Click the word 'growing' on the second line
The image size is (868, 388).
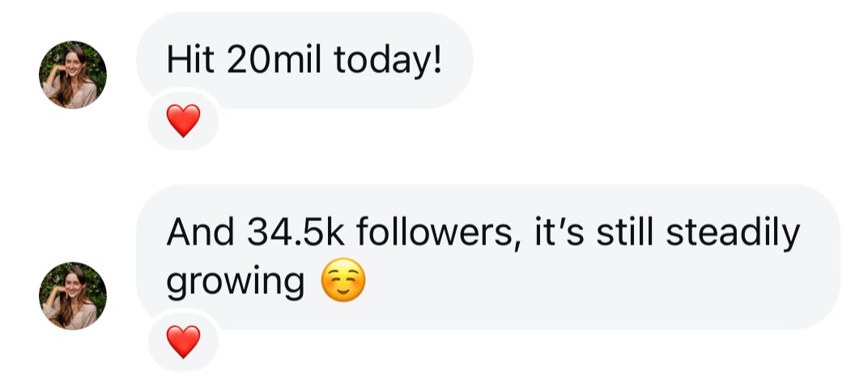click(236, 282)
